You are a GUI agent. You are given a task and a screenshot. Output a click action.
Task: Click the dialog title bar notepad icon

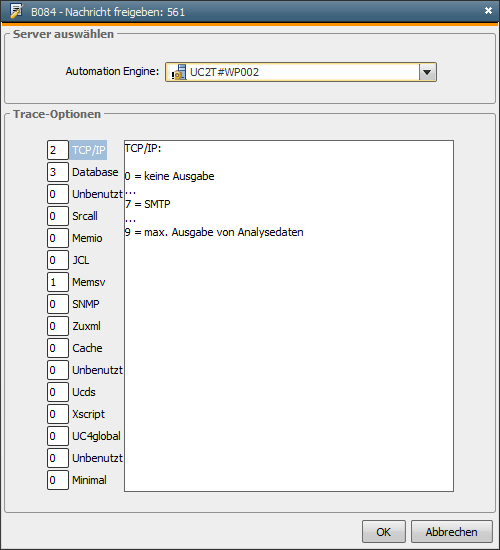(x=16, y=11)
